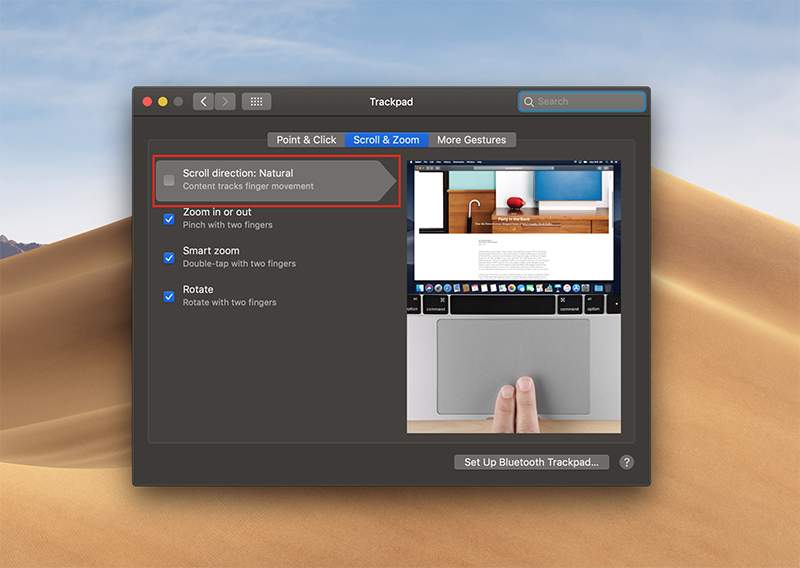Toggle the Rotate checkbox off

(169, 296)
